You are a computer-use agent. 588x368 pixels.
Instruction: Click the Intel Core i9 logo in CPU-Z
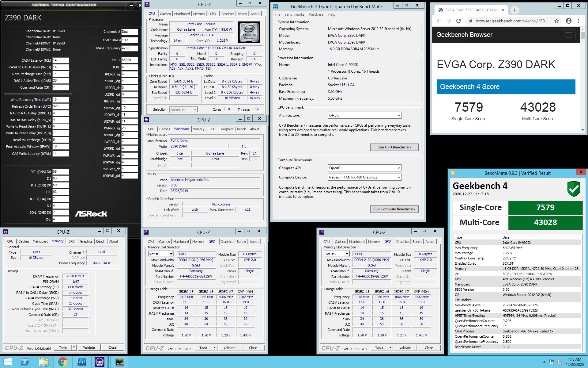[249, 32]
